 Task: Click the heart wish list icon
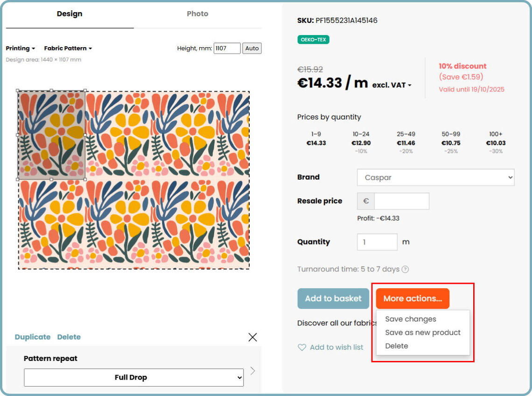(x=302, y=347)
